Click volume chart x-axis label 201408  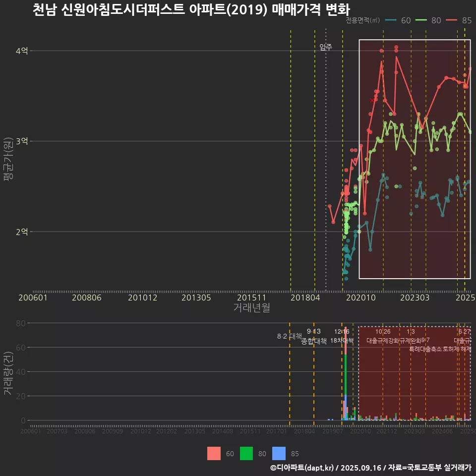(x=223, y=431)
